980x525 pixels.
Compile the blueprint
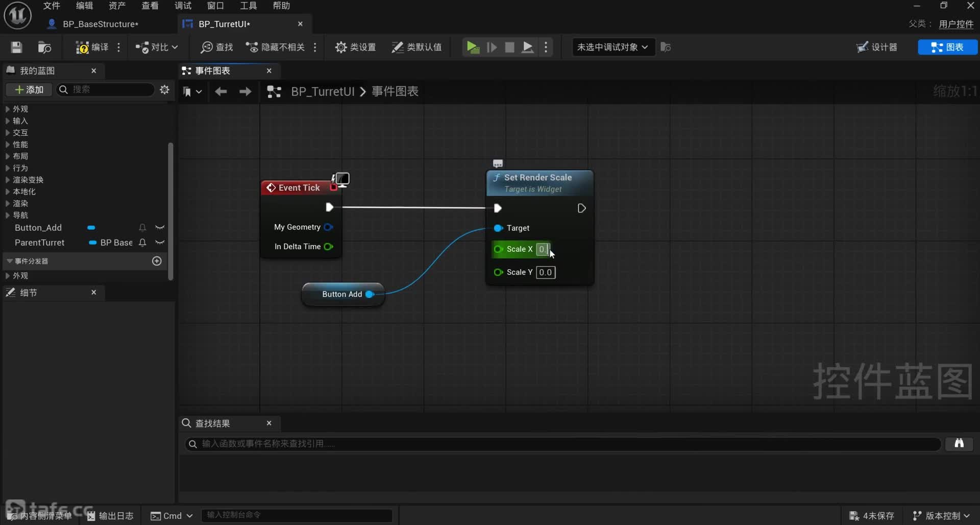click(x=92, y=47)
